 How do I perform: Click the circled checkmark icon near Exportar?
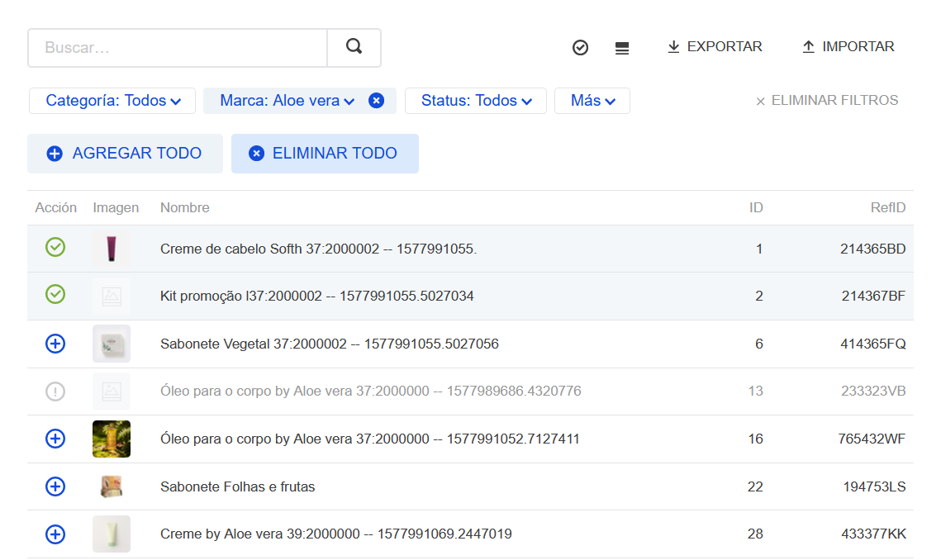(580, 47)
